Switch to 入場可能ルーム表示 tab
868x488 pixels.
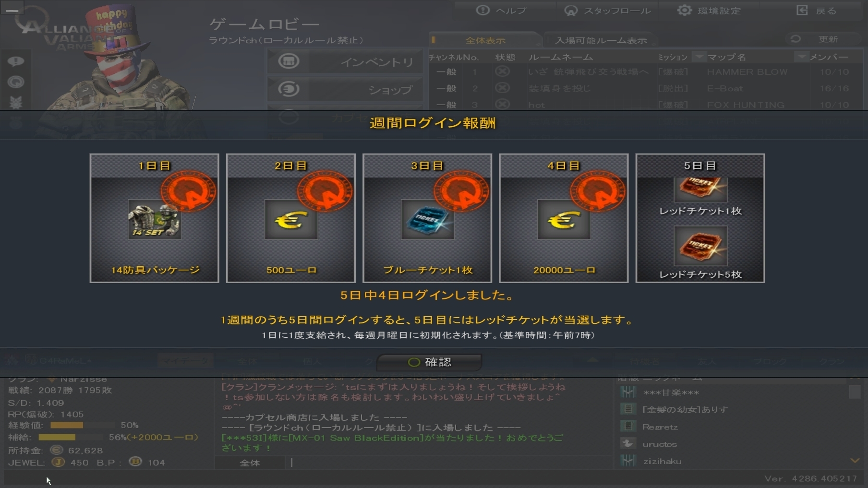click(x=601, y=40)
